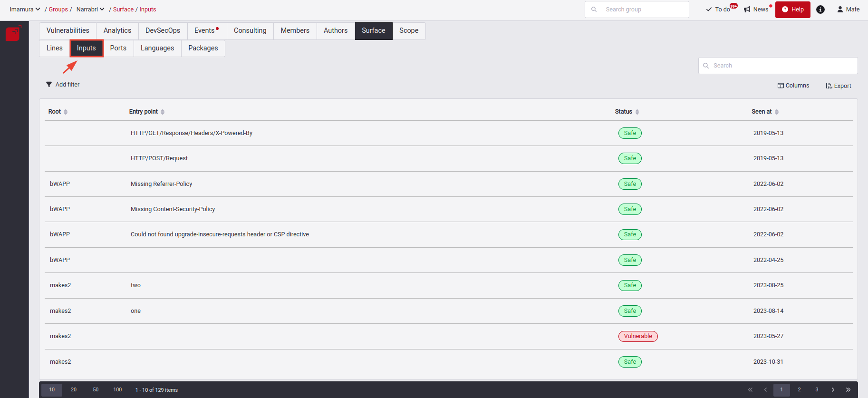Click the Inputs breadcrumb link
Image resolution: width=868 pixels, height=398 pixels.
point(148,10)
